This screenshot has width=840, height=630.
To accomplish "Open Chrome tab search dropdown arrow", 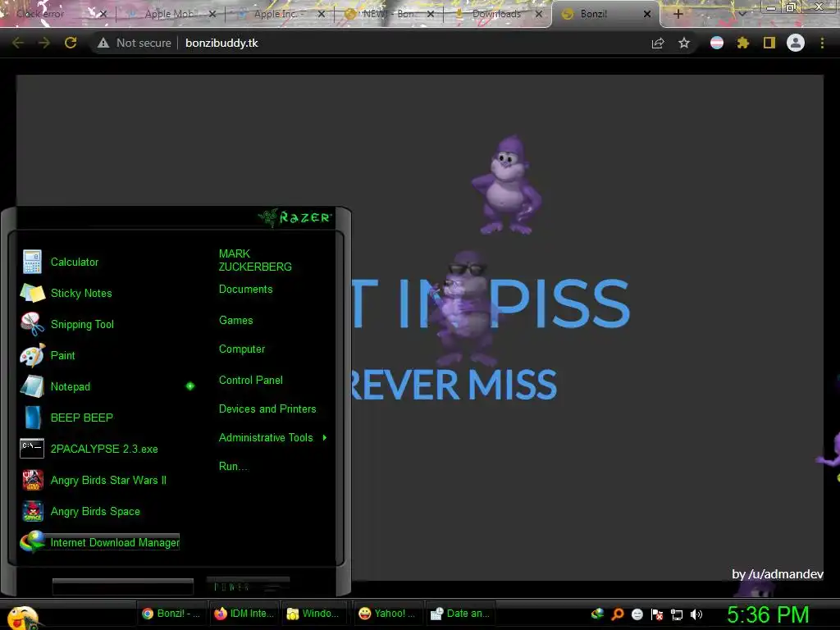I will [742, 14].
